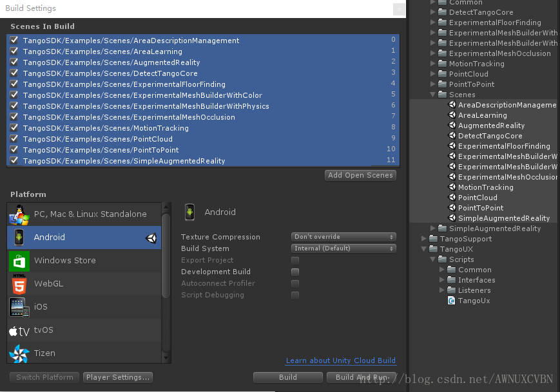
Task: Click the Build button
Action: pyautogui.click(x=288, y=377)
